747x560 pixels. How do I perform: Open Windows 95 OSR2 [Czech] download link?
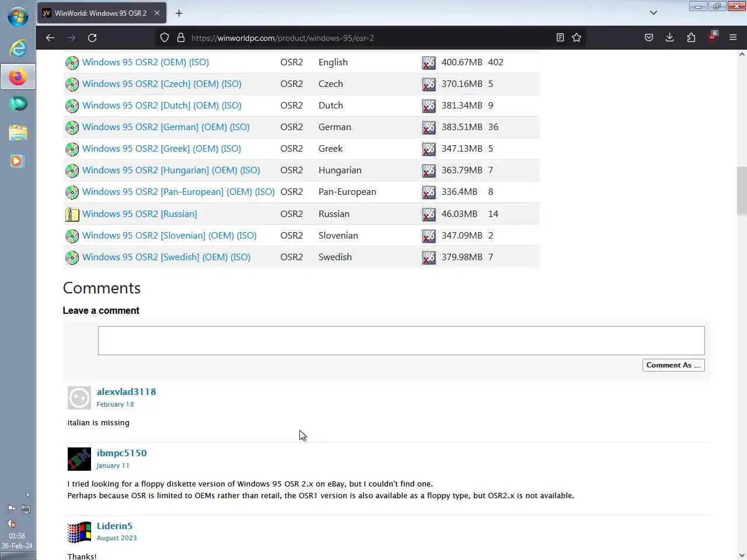click(162, 83)
